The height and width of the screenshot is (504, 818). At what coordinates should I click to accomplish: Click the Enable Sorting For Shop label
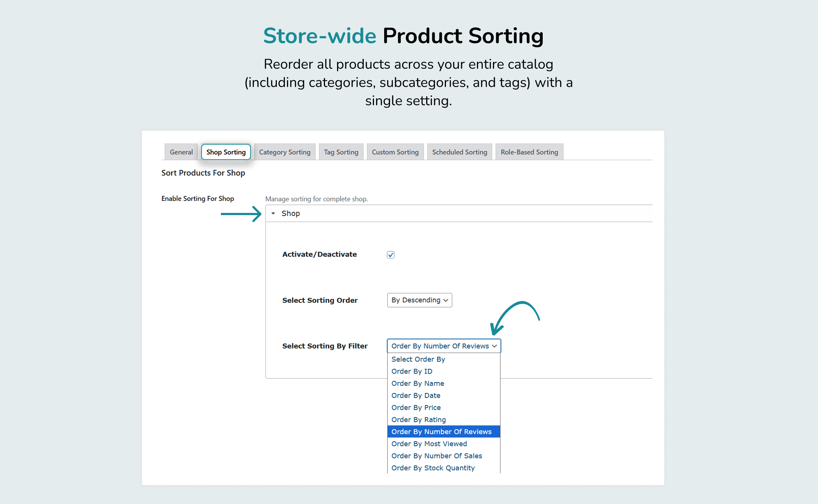point(198,199)
